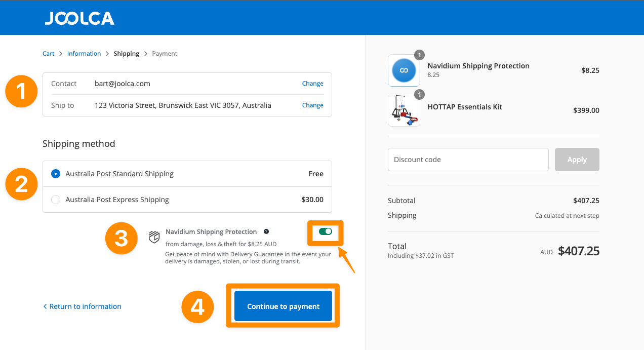This screenshot has height=350, width=644.
Task: Click the Shipping method heading
Action: pos(79,144)
